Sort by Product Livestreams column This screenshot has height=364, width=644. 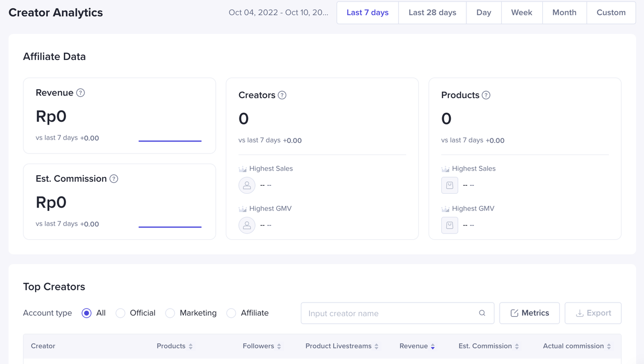376,346
